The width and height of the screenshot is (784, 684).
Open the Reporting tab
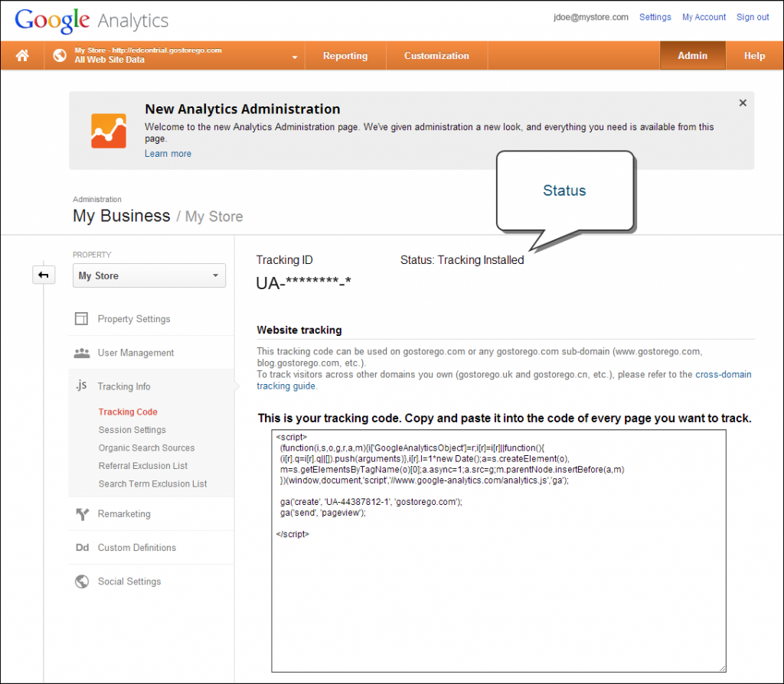pos(345,55)
